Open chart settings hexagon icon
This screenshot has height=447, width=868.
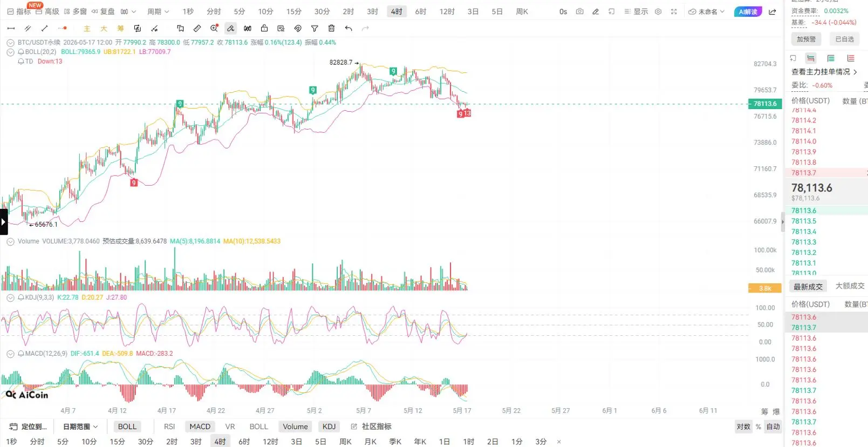pyautogui.click(x=658, y=11)
